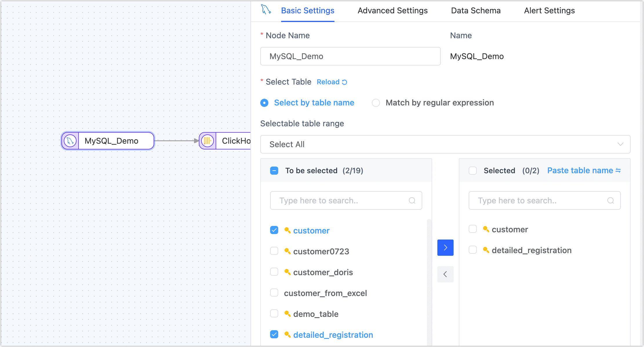
Task: Check the Selected header checkbox
Action: 473,171
